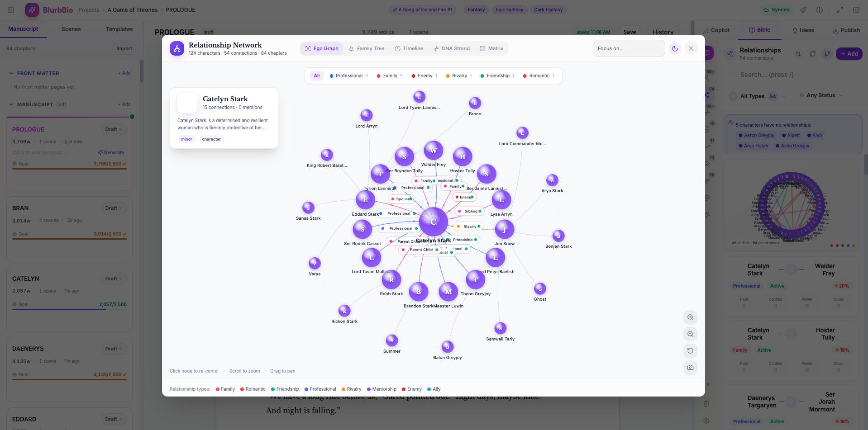
Task: Click the Projects breadcrumb link
Action: (x=89, y=9)
